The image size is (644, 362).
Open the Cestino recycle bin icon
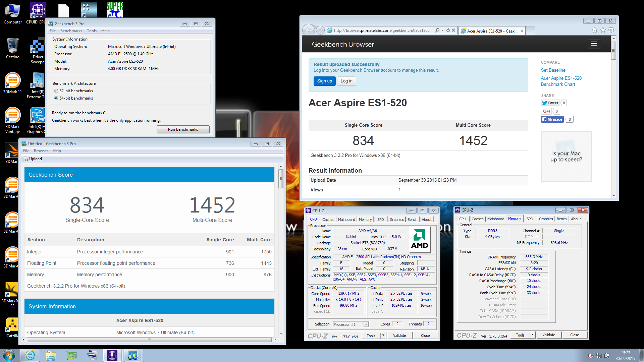[12, 49]
